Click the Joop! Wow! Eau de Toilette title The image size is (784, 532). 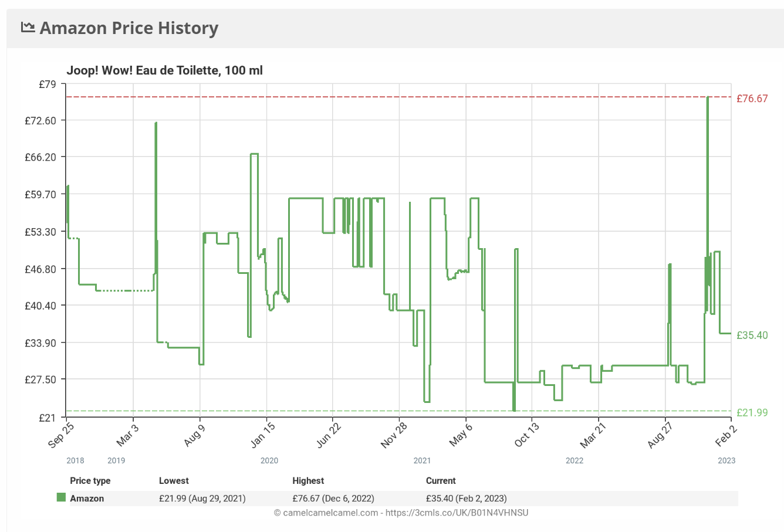164,70
